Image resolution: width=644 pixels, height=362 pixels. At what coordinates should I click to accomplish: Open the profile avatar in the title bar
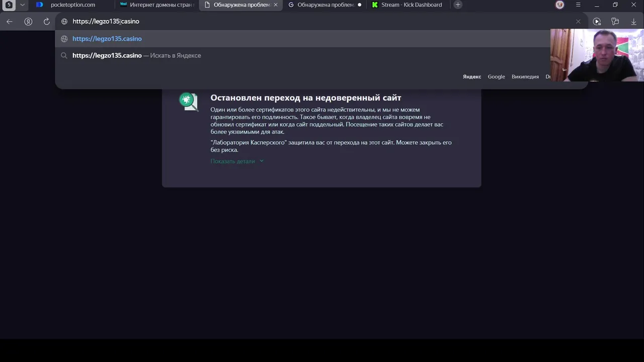point(560,5)
